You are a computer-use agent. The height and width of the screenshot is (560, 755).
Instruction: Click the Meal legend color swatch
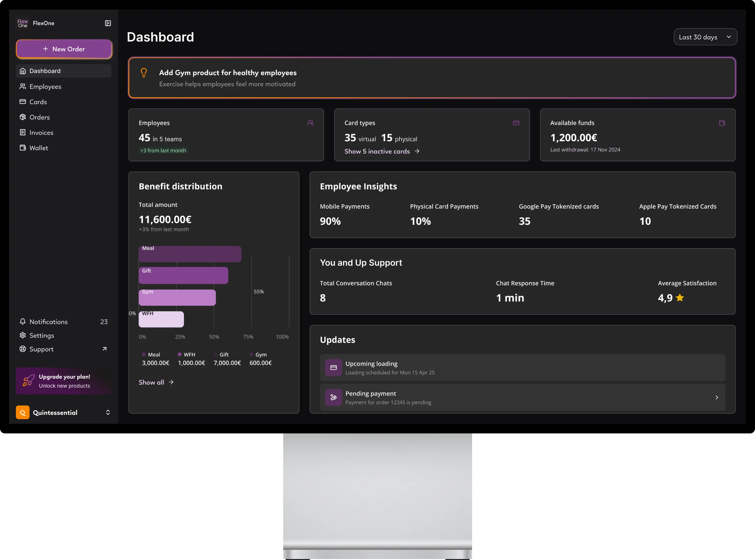[144, 354]
